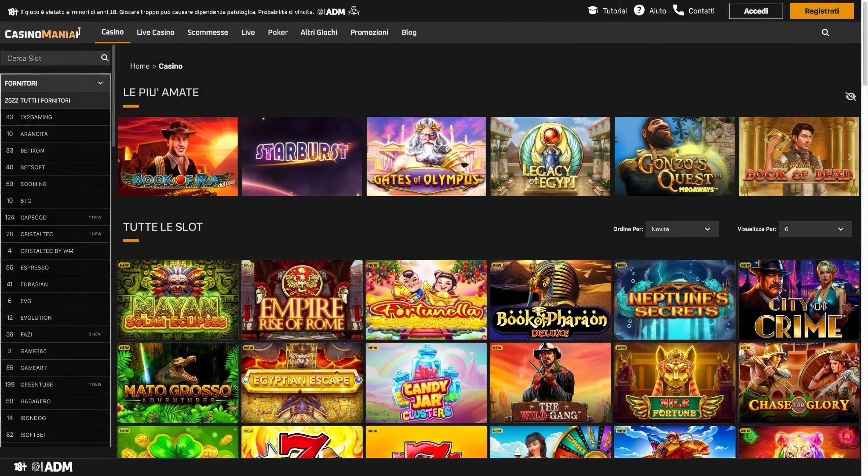The width and height of the screenshot is (868, 476).
Task: Open the Visualizza Per dropdown
Action: tap(815, 229)
